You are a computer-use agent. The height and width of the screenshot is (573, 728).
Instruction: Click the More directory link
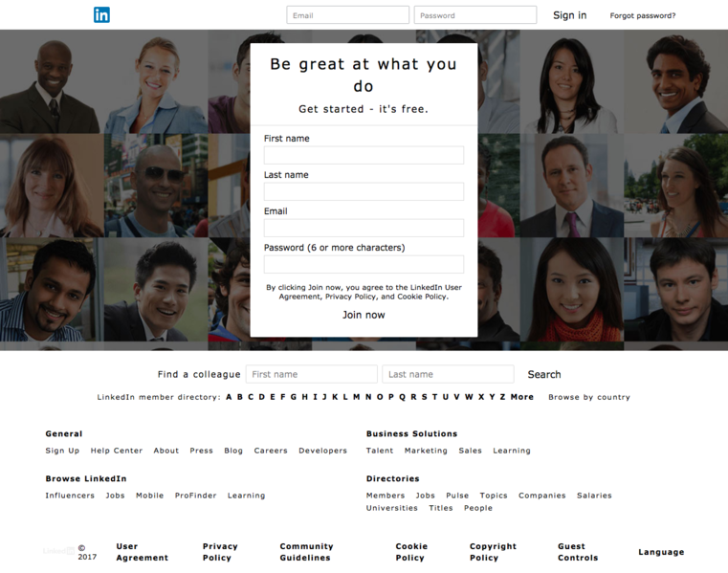pos(522,397)
